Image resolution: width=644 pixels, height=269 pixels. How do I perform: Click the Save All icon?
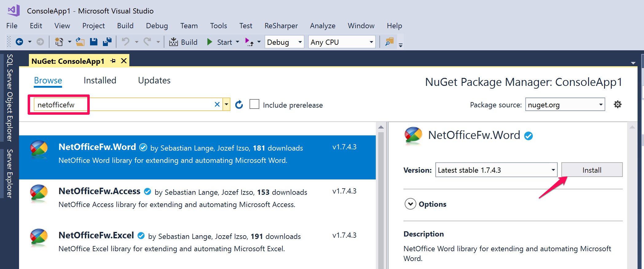tap(107, 42)
